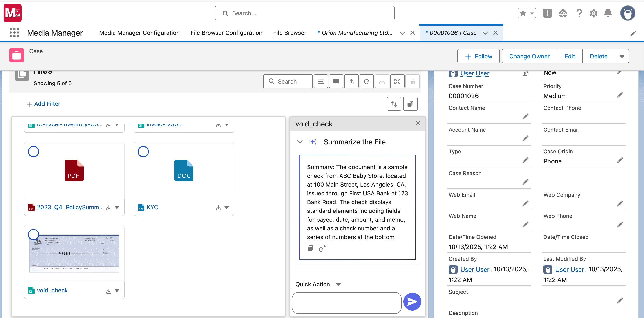Open the void_check file actions dropdown

pyautogui.click(x=117, y=291)
